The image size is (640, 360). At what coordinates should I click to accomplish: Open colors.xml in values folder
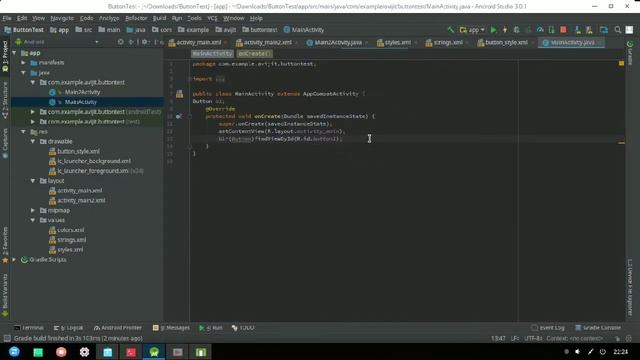tap(71, 230)
